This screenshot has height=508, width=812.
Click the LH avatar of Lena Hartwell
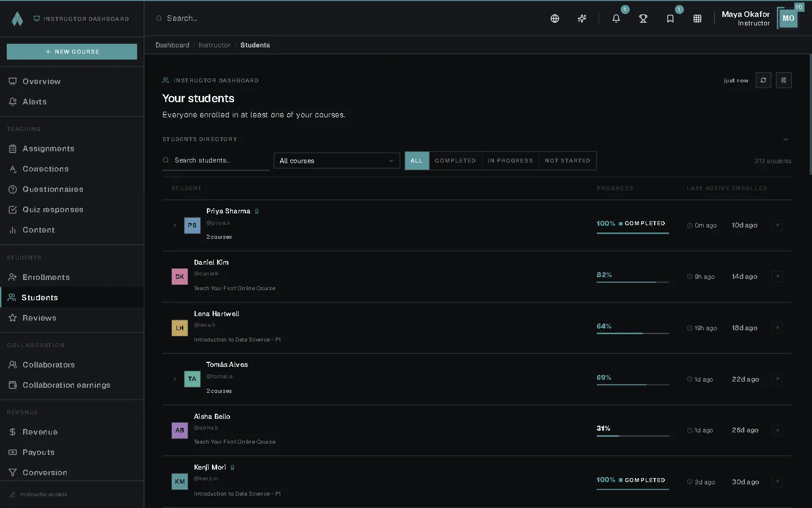180,328
